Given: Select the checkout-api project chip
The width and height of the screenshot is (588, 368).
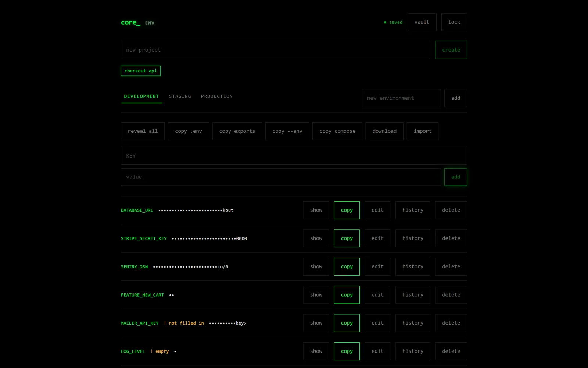Looking at the screenshot, I should (141, 71).
